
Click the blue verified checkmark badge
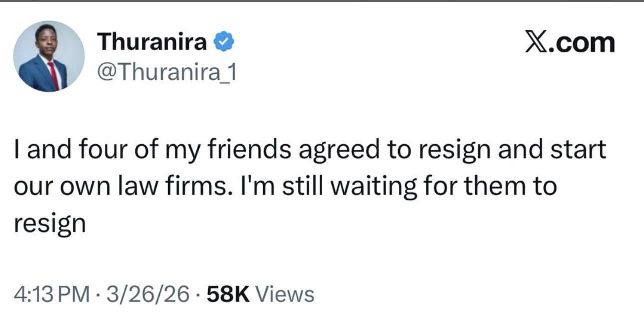point(224,42)
